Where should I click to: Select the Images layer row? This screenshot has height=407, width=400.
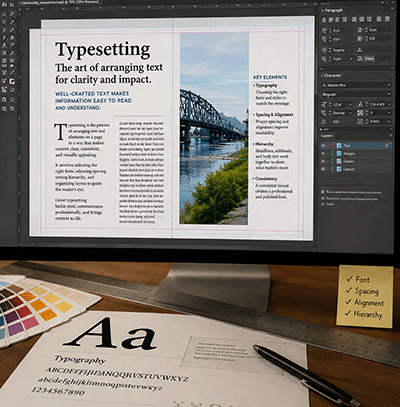point(356,154)
